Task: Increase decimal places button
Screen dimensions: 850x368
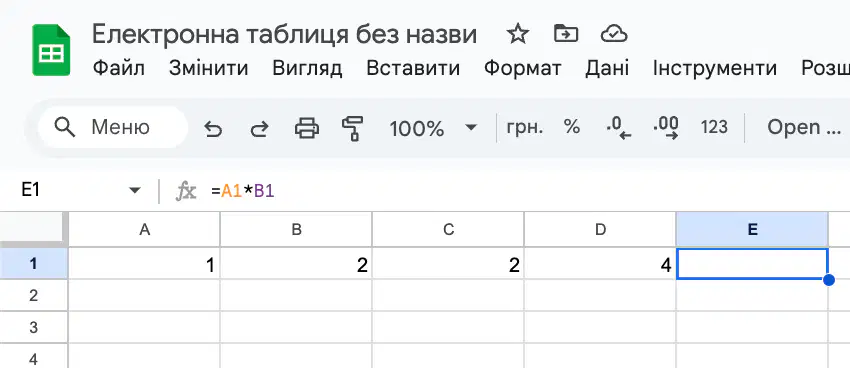Action: click(666, 128)
